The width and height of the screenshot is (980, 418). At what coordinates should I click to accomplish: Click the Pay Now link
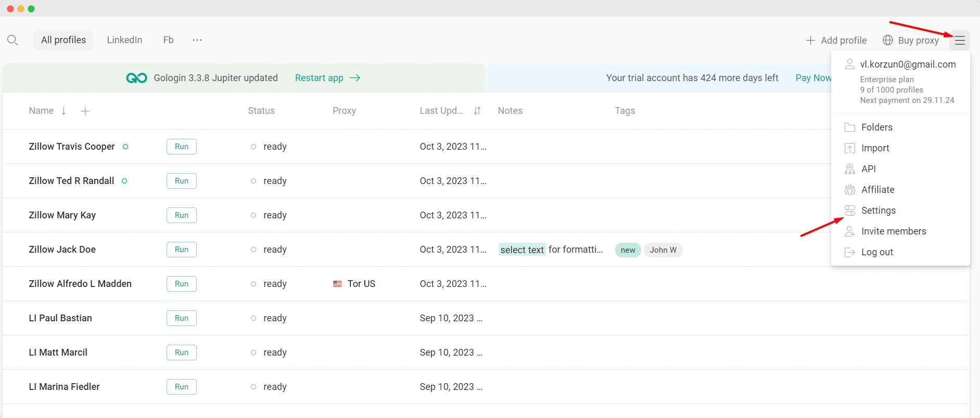point(813,78)
